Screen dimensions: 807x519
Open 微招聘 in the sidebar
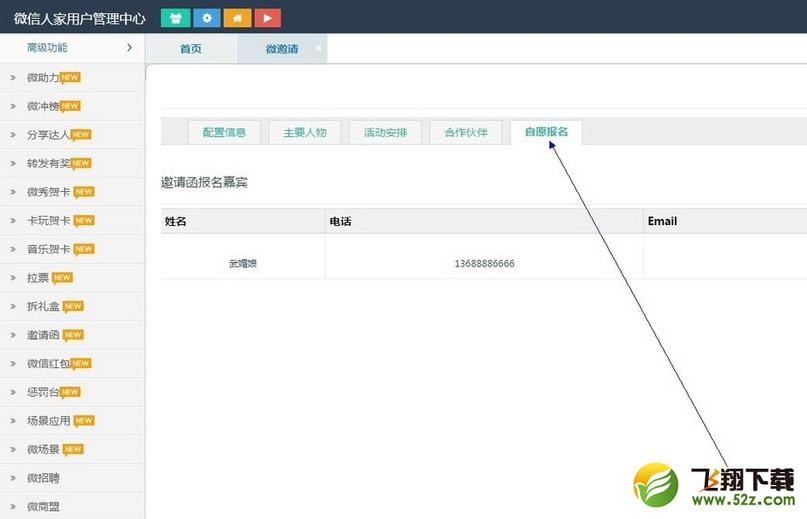[72, 478]
